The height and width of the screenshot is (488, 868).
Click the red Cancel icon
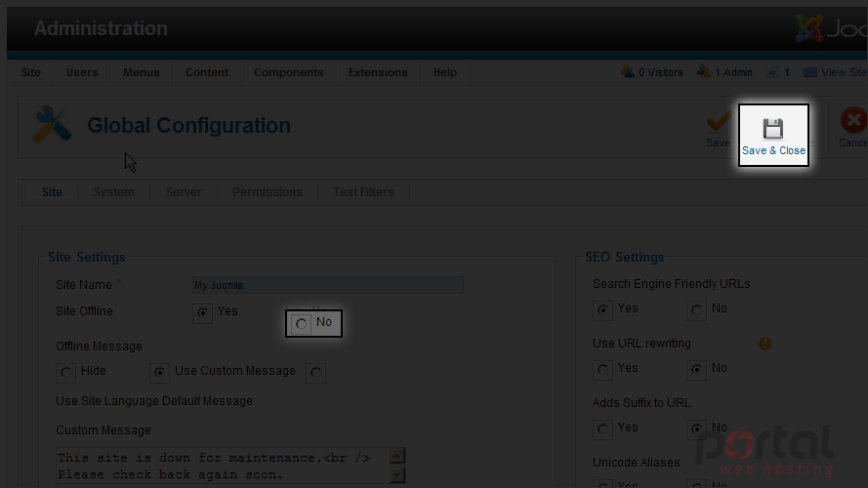[x=853, y=120]
